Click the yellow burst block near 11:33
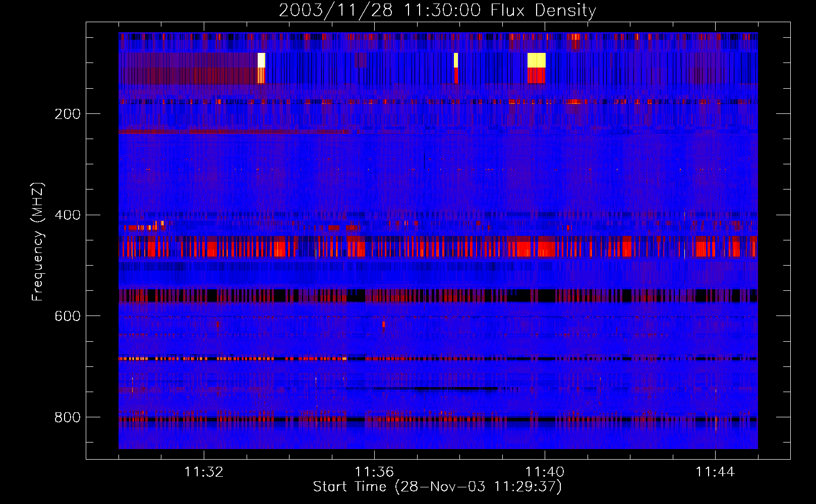Screen dimensions: 816x504 261,60
